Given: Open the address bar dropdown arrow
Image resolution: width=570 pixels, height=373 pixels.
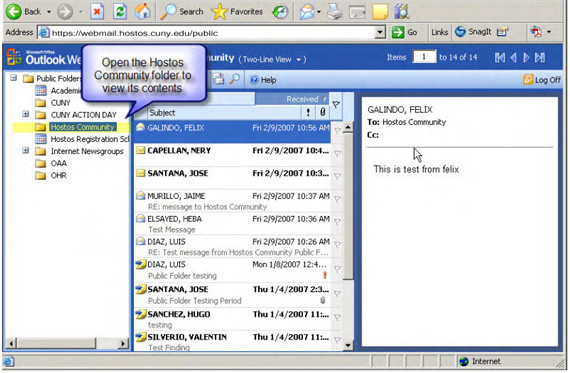Looking at the screenshot, I should pos(380,33).
